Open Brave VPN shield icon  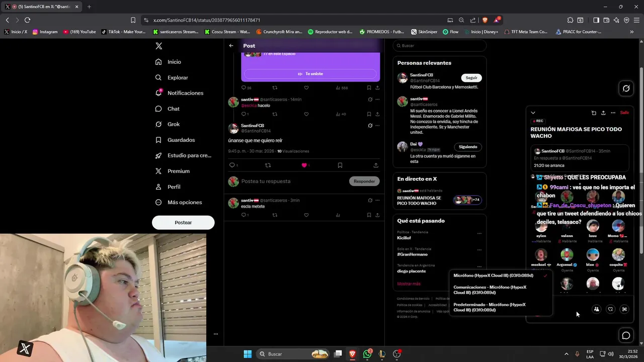pos(626,20)
